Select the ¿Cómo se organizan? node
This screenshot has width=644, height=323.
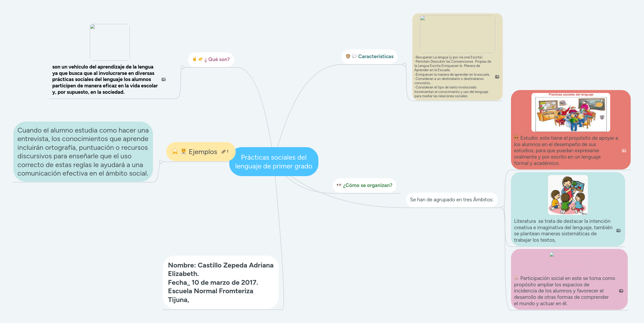point(367,185)
